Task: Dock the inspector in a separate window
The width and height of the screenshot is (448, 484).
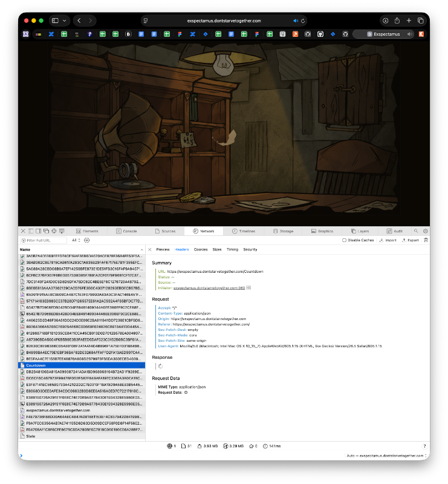Action: pos(47,231)
